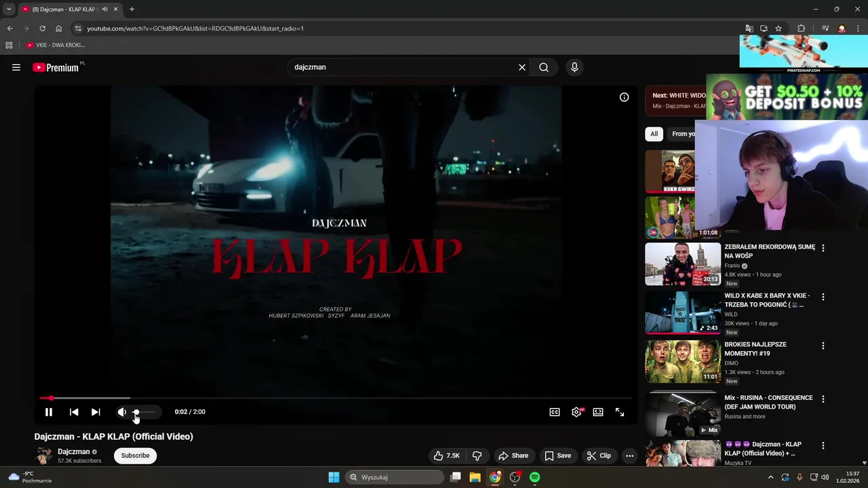Click the search box containing dajczman

coord(403,67)
